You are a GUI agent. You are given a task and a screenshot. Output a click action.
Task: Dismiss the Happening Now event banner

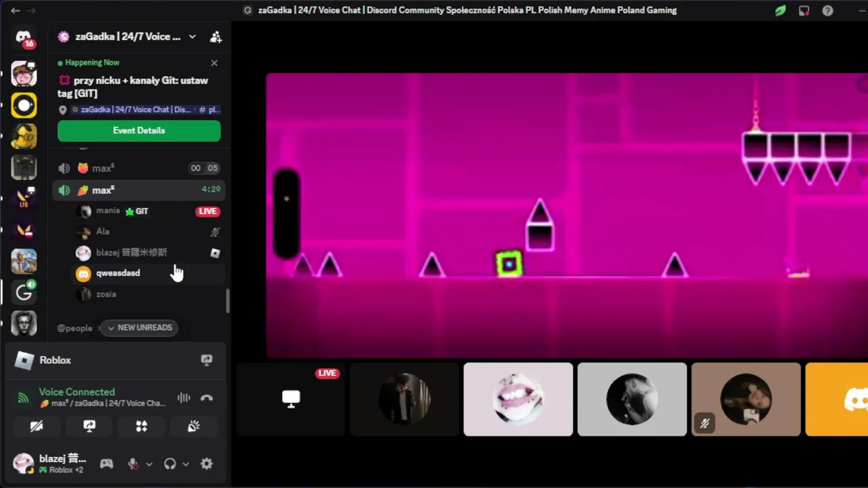click(214, 63)
